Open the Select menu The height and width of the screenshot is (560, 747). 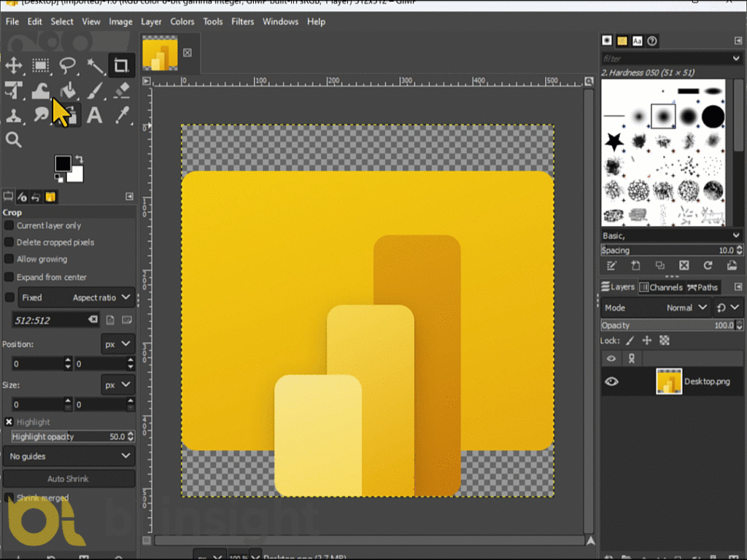point(62,21)
